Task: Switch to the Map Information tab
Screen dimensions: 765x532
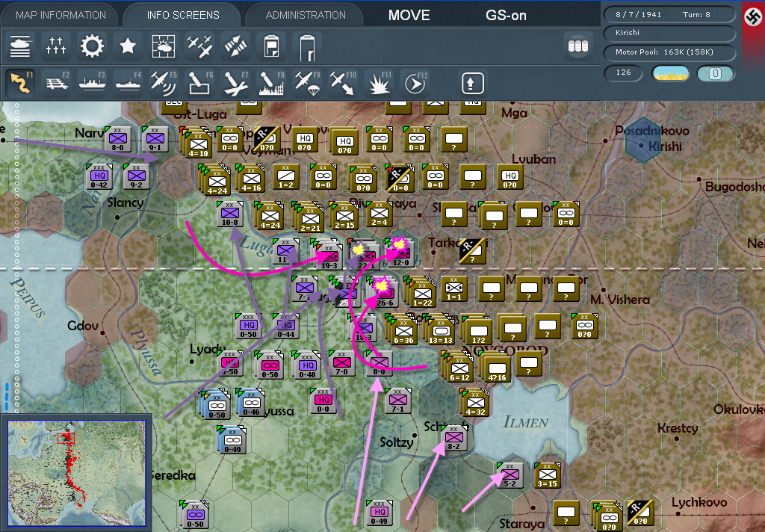Action: coord(61,15)
